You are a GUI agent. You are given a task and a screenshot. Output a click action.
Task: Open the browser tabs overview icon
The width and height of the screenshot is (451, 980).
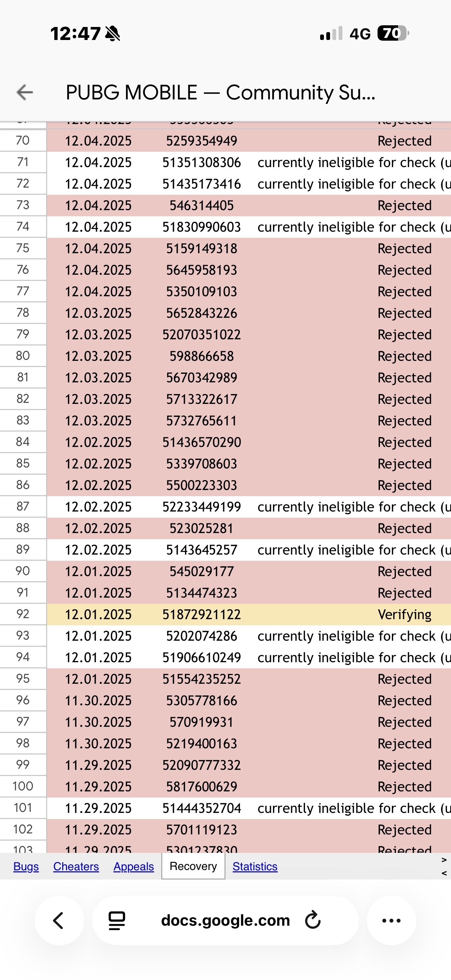117,920
